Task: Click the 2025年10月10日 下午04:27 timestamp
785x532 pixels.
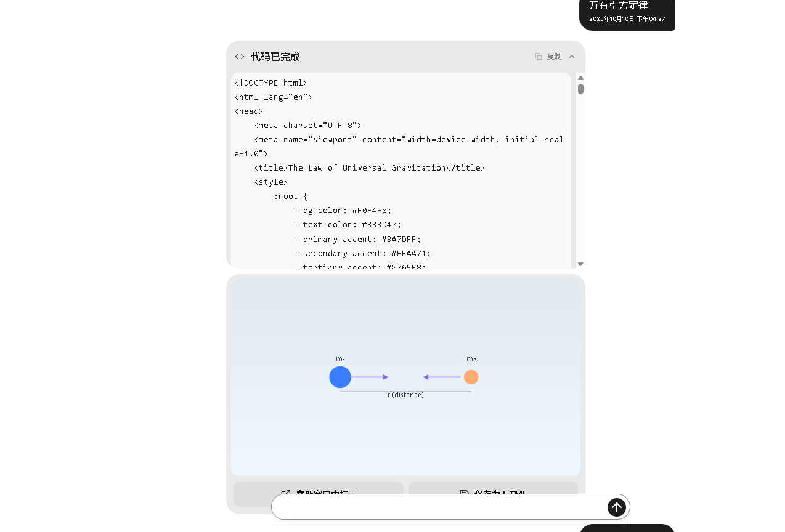Action: point(627,19)
